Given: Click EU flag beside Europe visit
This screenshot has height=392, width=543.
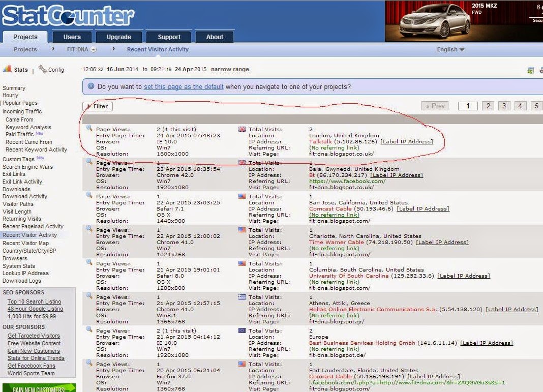Looking at the screenshot, I should click(x=242, y=330).
